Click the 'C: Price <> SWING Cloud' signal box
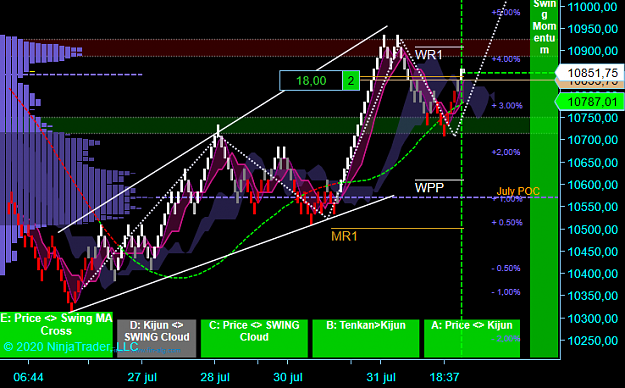 point(254,338)
